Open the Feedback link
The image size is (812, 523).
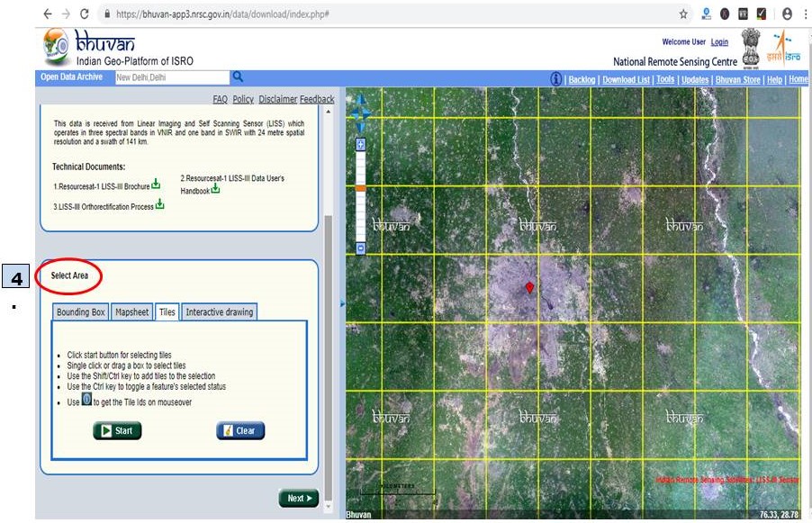pos(317,99)
